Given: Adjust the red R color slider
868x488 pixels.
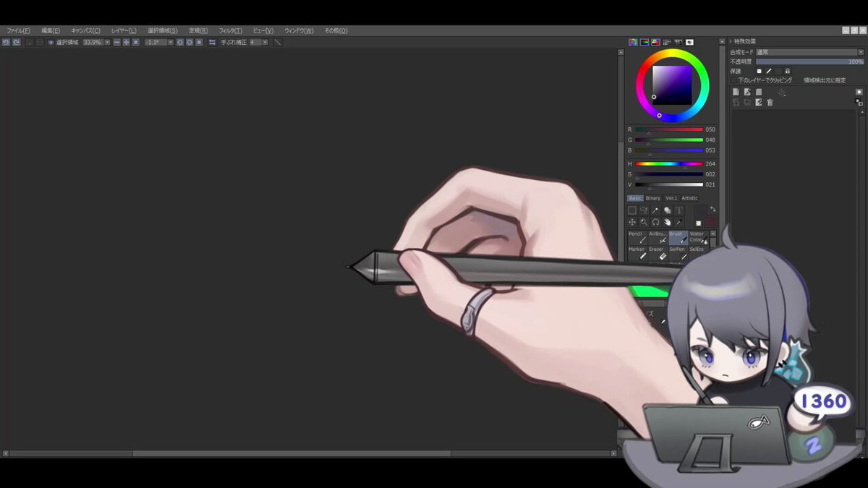Looking at the screenshot, I should [x=669, y=129].
